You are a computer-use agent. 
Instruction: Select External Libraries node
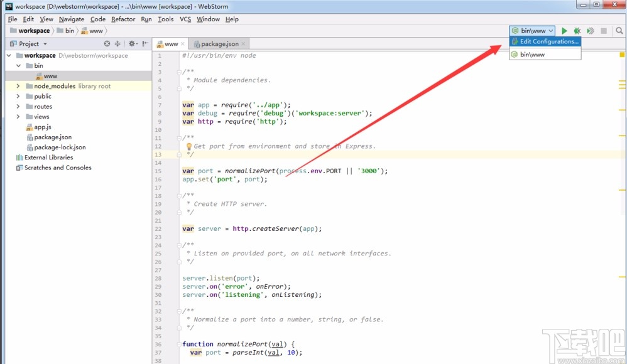[45, 158]
